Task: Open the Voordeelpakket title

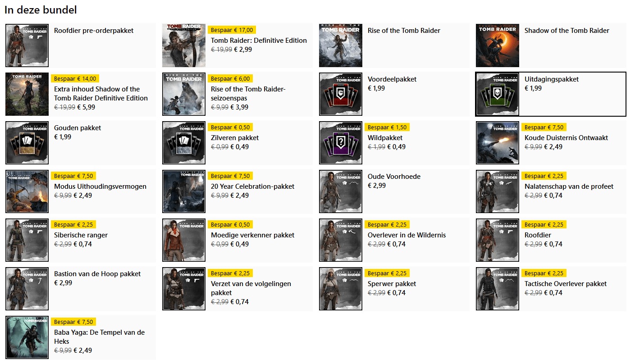Action: point(392,79)
